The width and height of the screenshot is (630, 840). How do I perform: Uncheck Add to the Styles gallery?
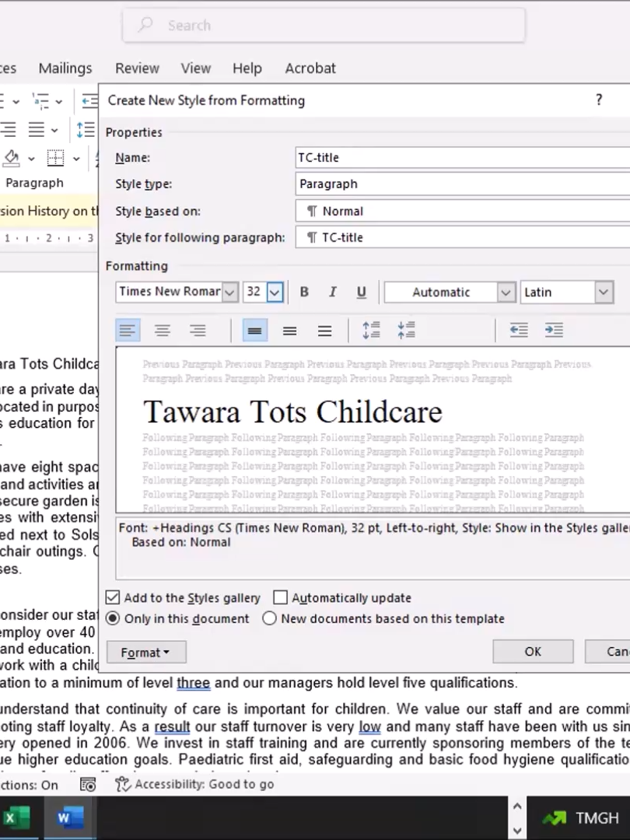(x=113, y=597)
